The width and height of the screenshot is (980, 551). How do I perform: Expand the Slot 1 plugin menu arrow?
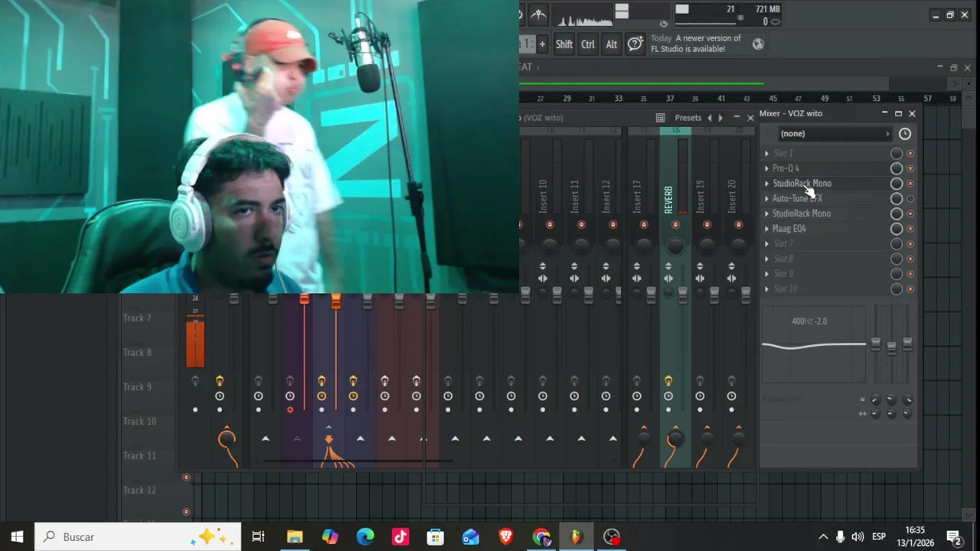[x=766, y=153]
